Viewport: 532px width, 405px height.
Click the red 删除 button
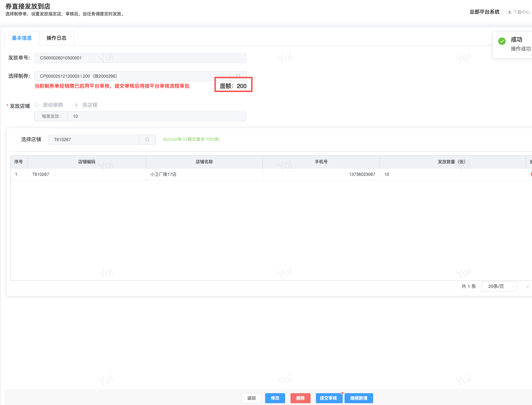pos(301,398)
